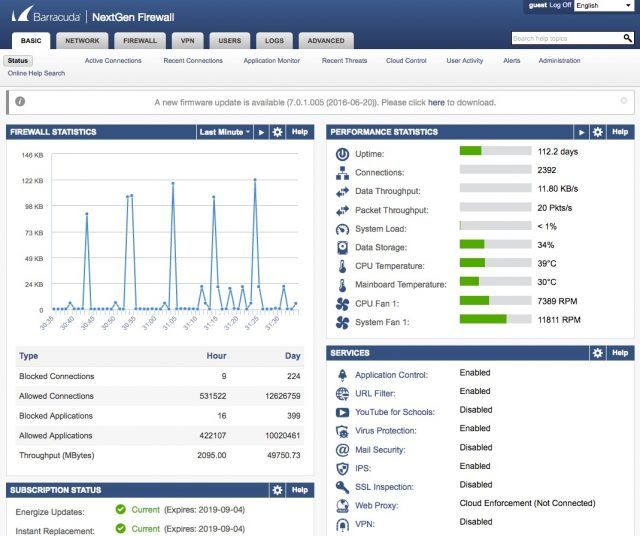Image resolution: width=640 pixels, height=536 pixels.
Task: Open Online Help Search link
Action: (x=36, y=73)
